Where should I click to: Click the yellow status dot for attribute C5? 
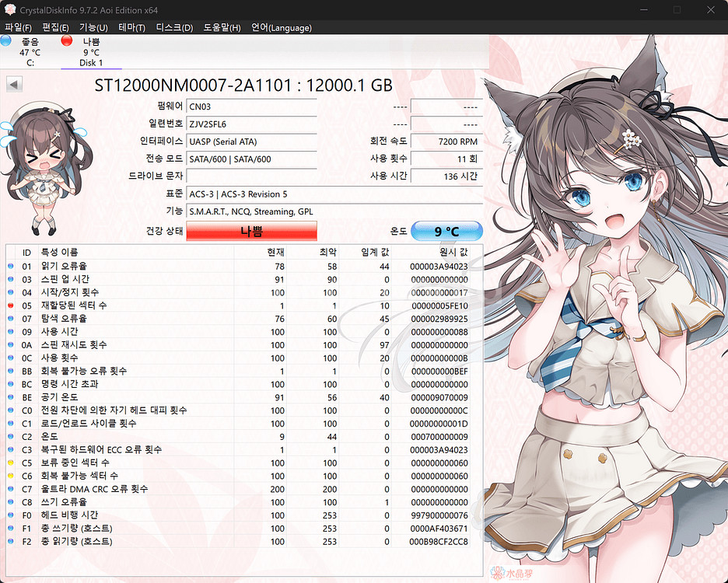coord(11,463)
